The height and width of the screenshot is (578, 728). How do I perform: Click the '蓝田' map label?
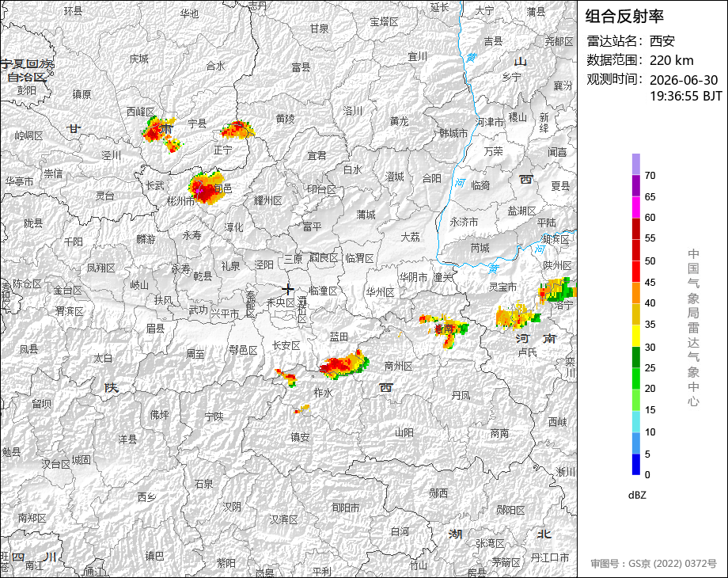(339, 337)
